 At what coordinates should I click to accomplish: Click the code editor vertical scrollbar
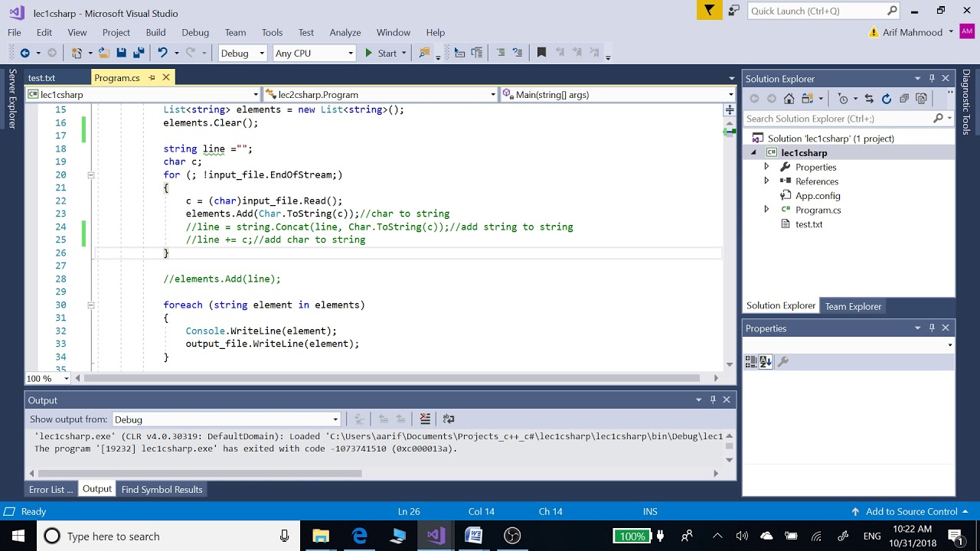729,237
